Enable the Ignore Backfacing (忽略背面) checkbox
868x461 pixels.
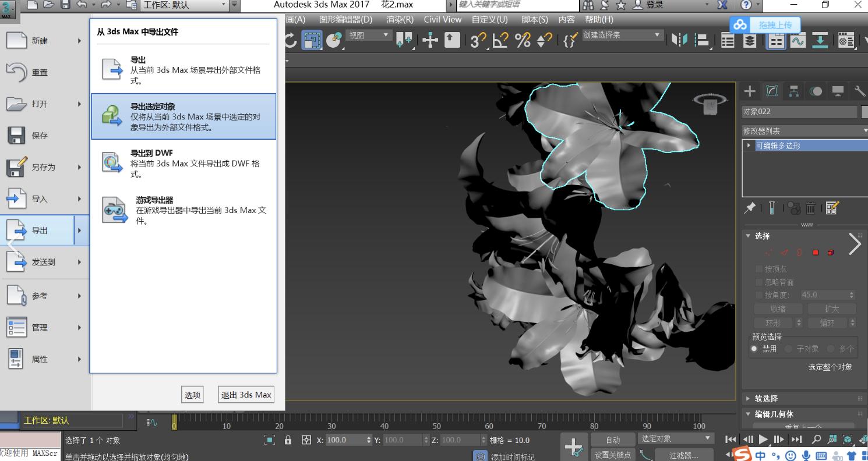point(759,282)
